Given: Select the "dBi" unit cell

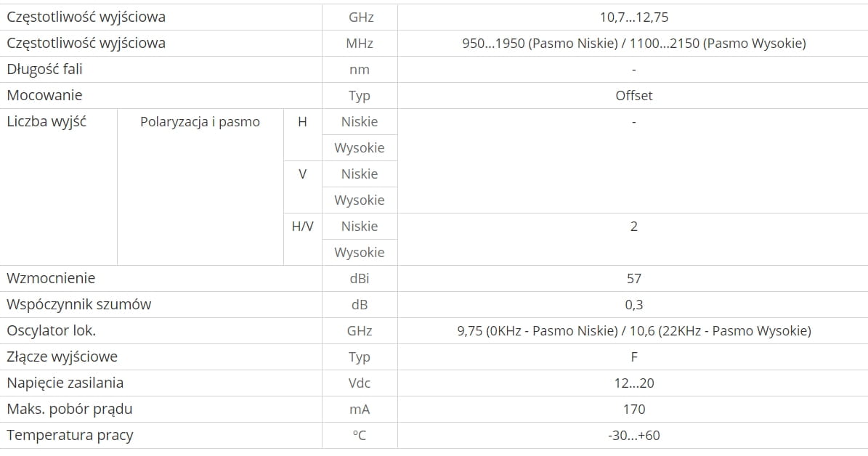Looking at the screenshot, I should (359, 278).
